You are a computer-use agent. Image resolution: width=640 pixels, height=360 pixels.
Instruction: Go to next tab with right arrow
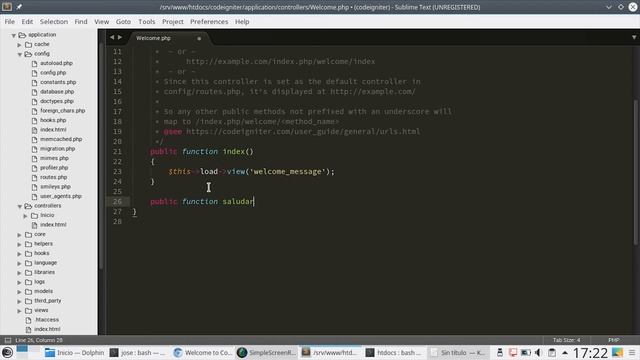120,37
